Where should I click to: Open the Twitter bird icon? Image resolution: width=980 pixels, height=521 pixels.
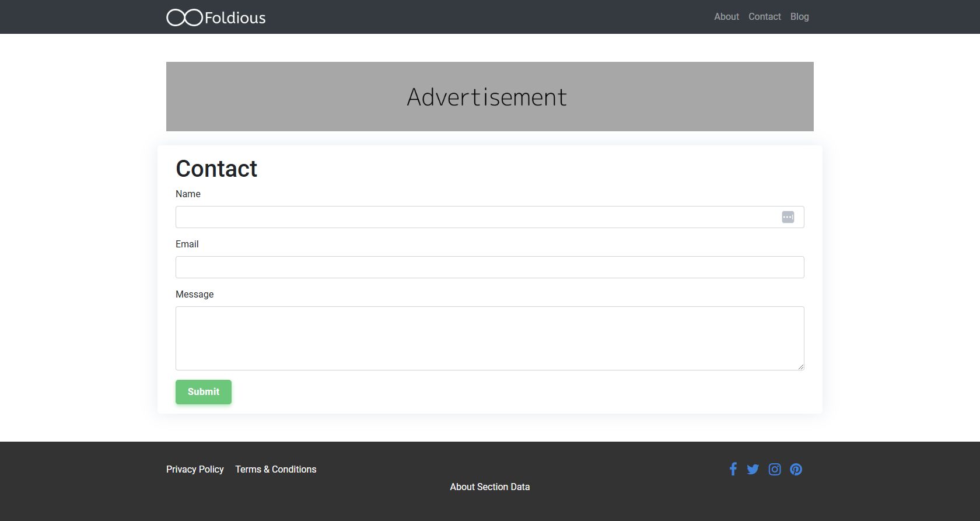point(752,470)
